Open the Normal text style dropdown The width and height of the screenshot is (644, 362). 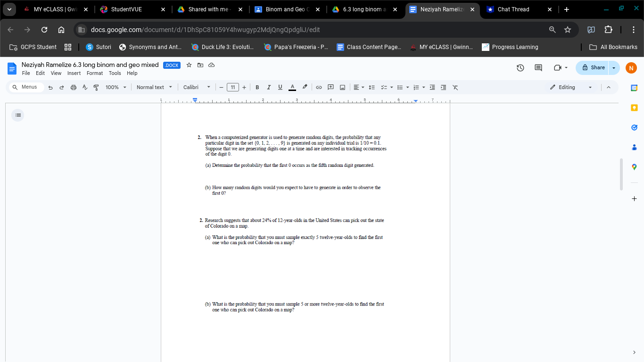tap(154, 87)
